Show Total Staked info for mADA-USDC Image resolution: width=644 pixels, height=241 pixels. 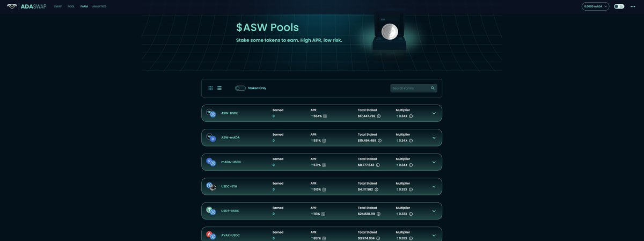[378, 165]
